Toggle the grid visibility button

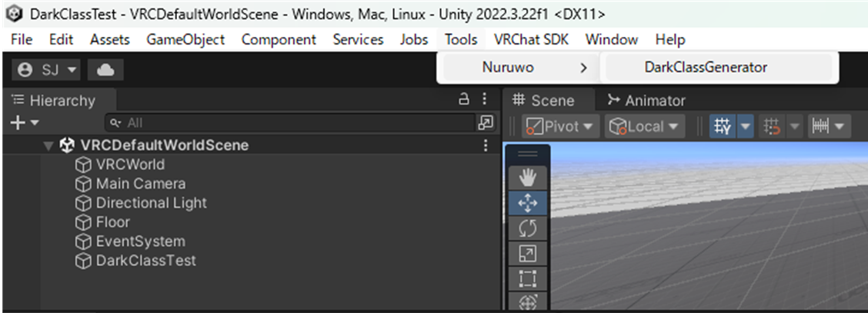point(723,127)
